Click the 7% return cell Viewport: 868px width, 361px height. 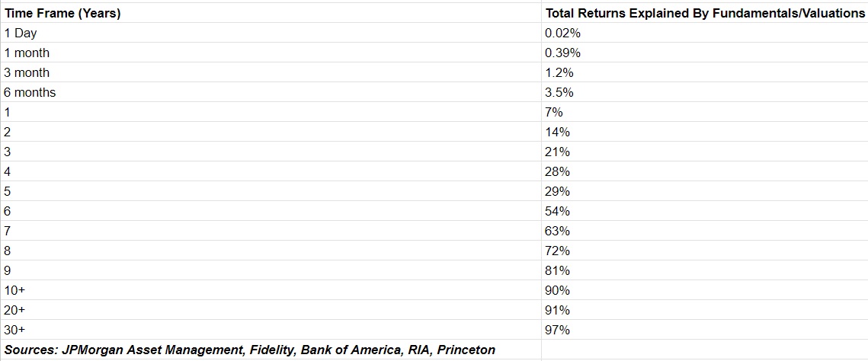[x=705, y=112]
